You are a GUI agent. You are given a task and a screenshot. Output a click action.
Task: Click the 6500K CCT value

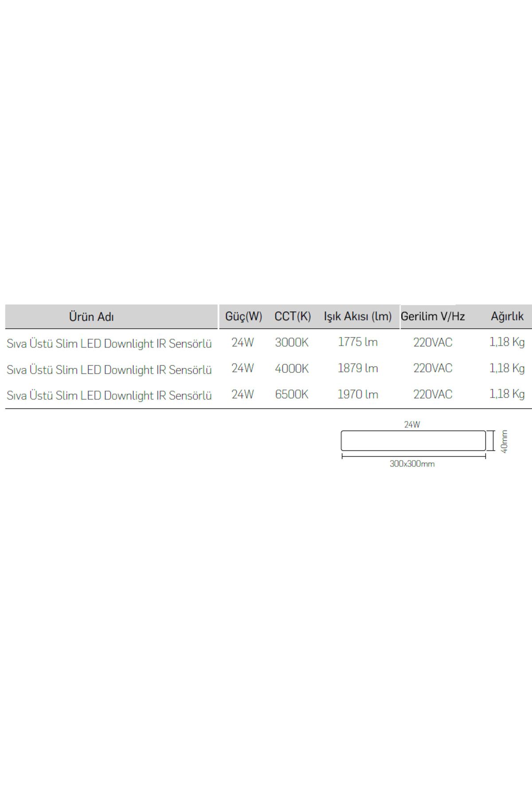(x=292, y=395)
